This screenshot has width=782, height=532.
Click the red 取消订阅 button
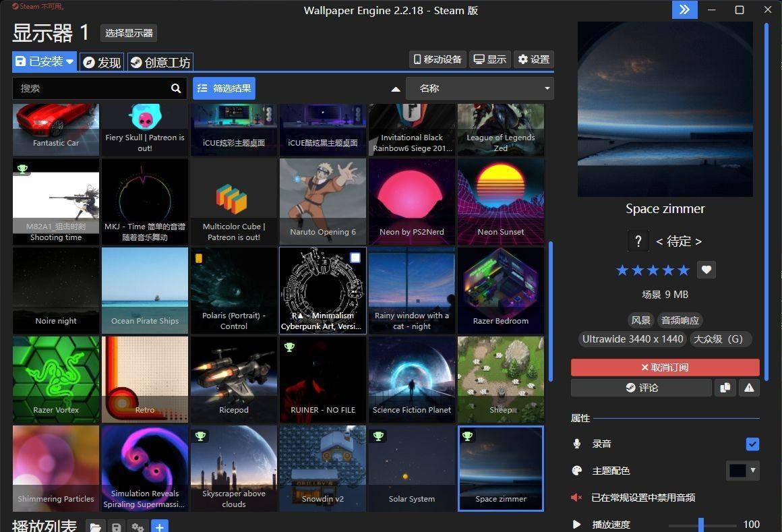pyautogui.click(x=665, y=367)
